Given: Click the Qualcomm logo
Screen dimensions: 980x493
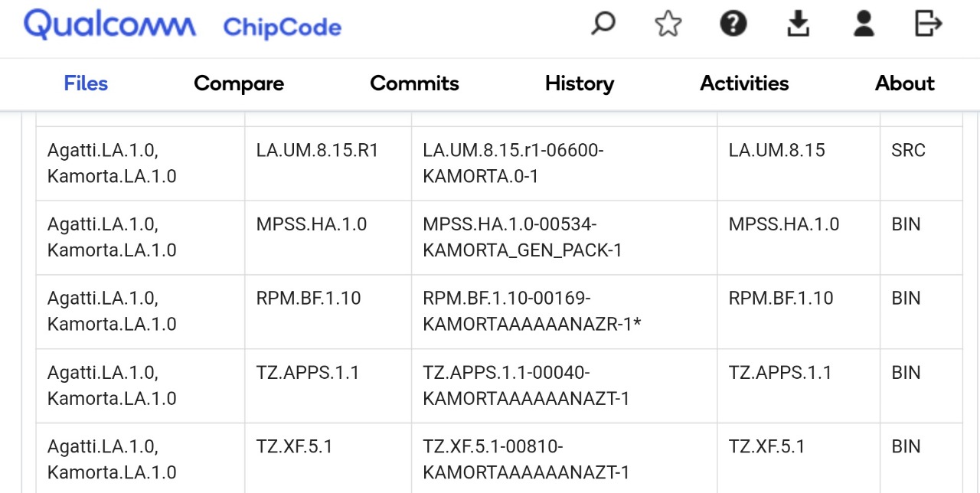Looking at the screenshot, I should coord(109,26).
